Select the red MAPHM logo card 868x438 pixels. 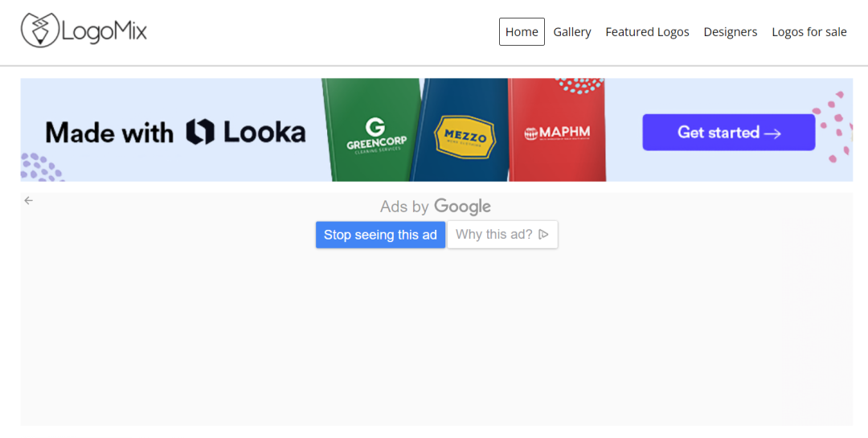(x=556, y=133)
